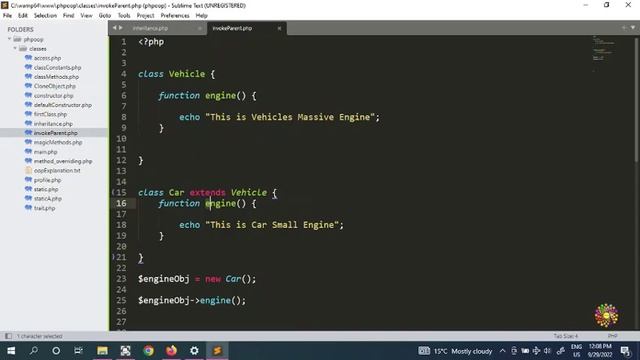
Task: Open the tab list dropdown arrow
Action: [633, 28]
